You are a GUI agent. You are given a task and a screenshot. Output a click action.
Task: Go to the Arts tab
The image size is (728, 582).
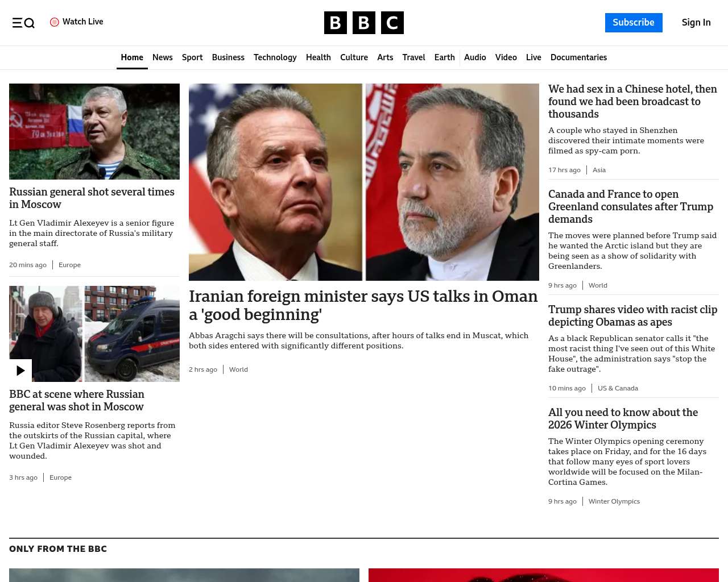coord(385,57)
